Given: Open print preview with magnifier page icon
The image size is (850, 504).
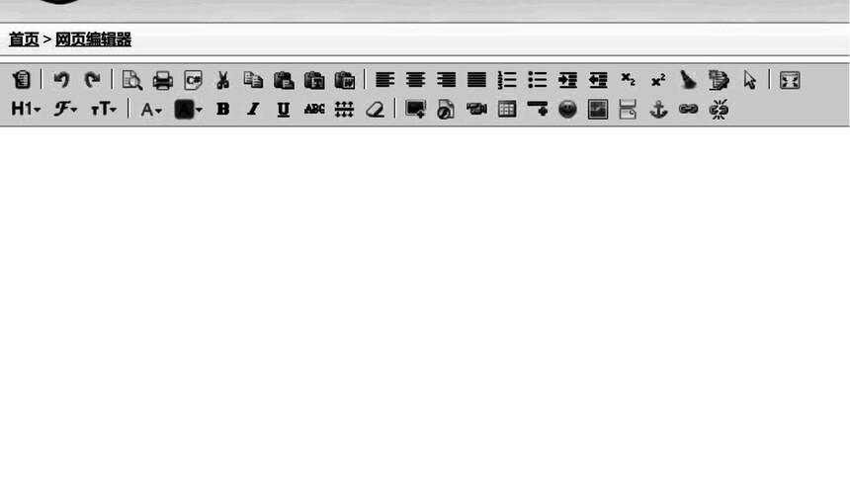Looking at the screenshot, I should pyautogui.click(x=131, y=80).
